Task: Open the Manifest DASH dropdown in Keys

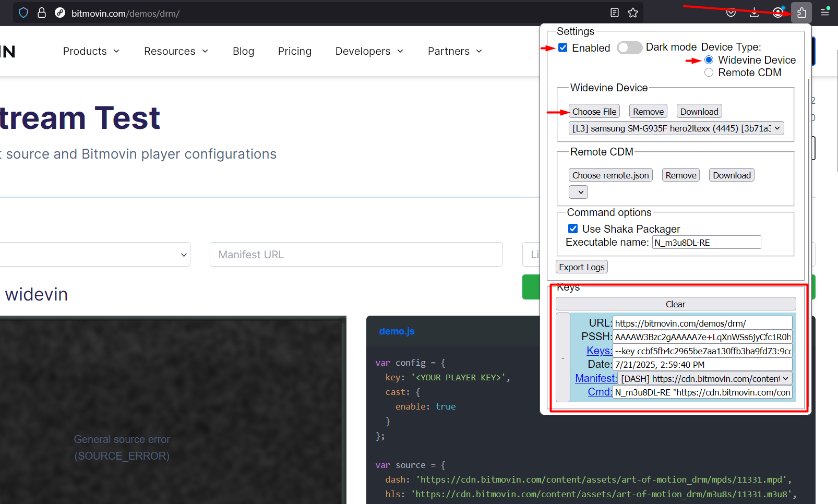Action: [x=705, y=378]
